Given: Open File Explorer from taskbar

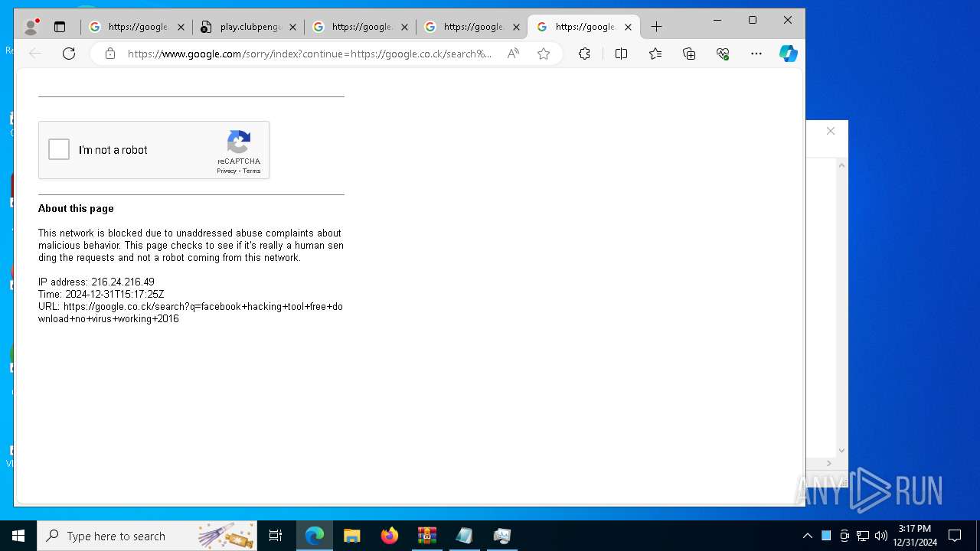Looking at the screenshot, I should click(x=352, y=536).
